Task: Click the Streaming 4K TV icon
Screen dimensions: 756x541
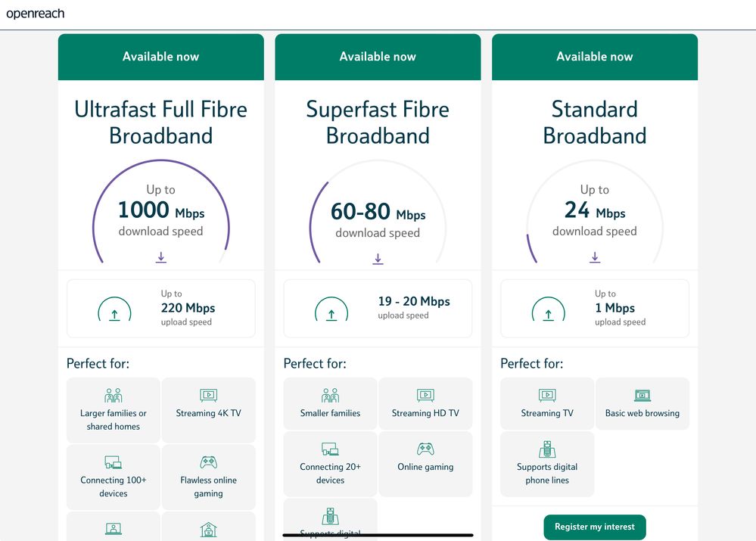Action: (x=208, y=395)
